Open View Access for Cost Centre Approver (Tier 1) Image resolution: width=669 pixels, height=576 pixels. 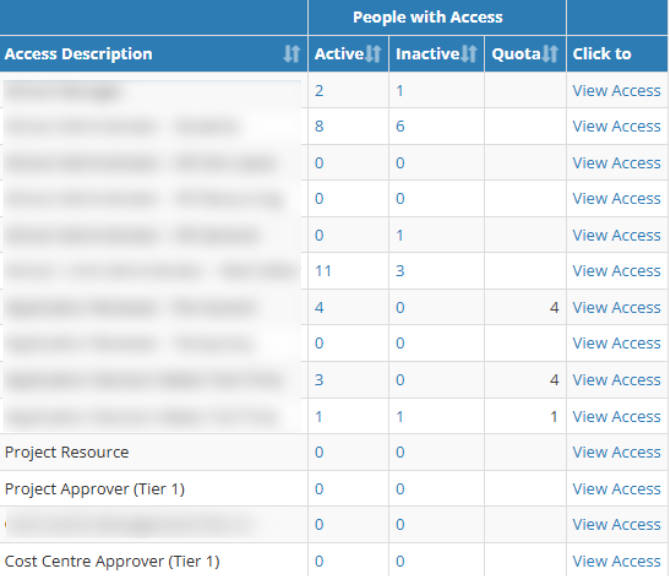(x=617, y=561)
